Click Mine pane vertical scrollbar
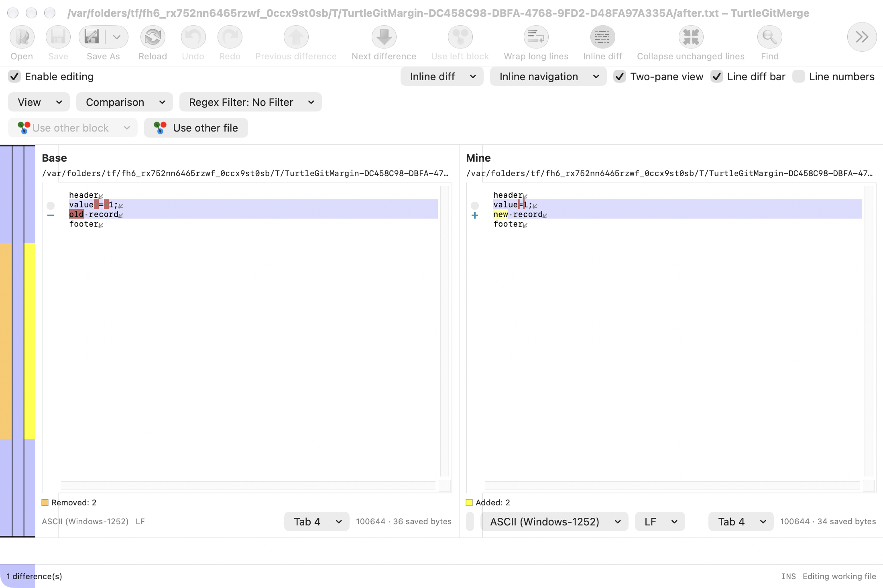 (869, 331)
